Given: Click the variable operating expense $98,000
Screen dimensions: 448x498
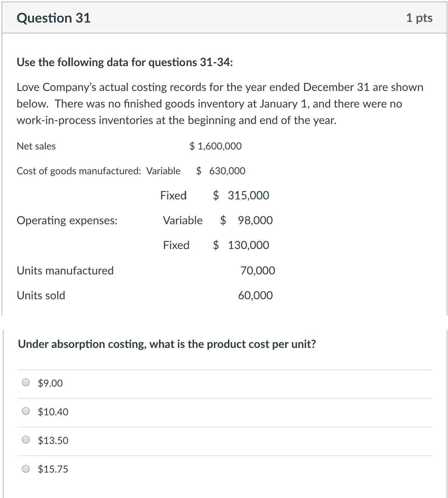Looking at the screenshot, I should point(246,220).
